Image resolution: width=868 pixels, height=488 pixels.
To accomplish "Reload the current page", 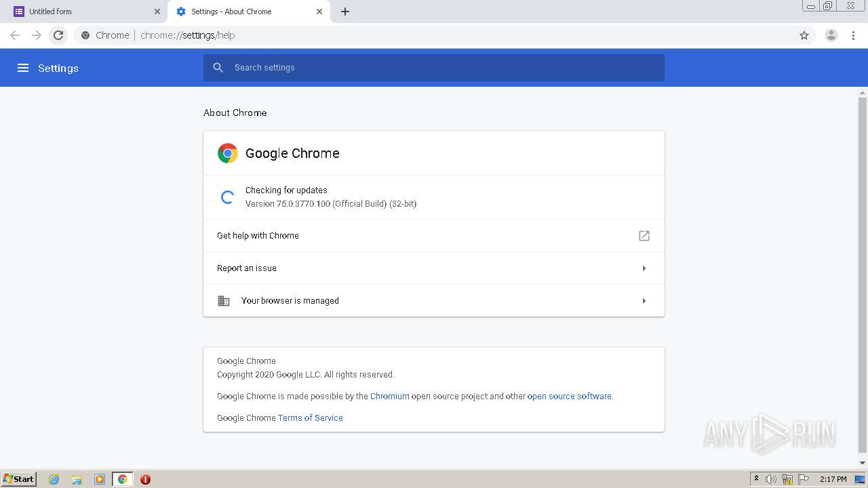I will click(x=58, y=35).
